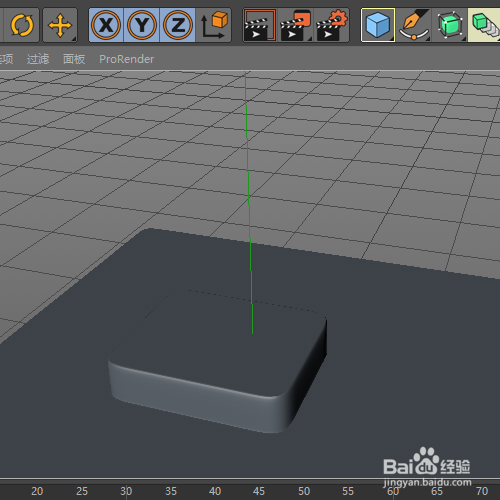Add a Cube primitive object
This screenshot has height=500, width=500.
pos(378,25)
